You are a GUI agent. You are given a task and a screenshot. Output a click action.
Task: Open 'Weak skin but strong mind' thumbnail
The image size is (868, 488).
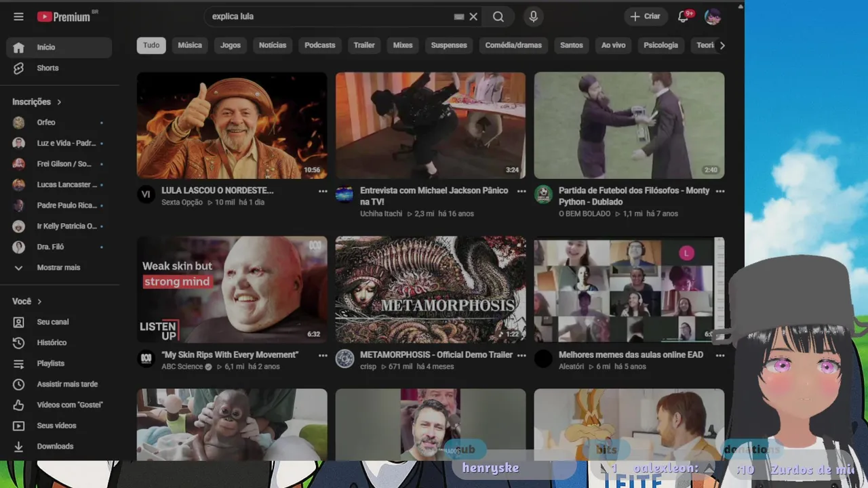[232, 289]
